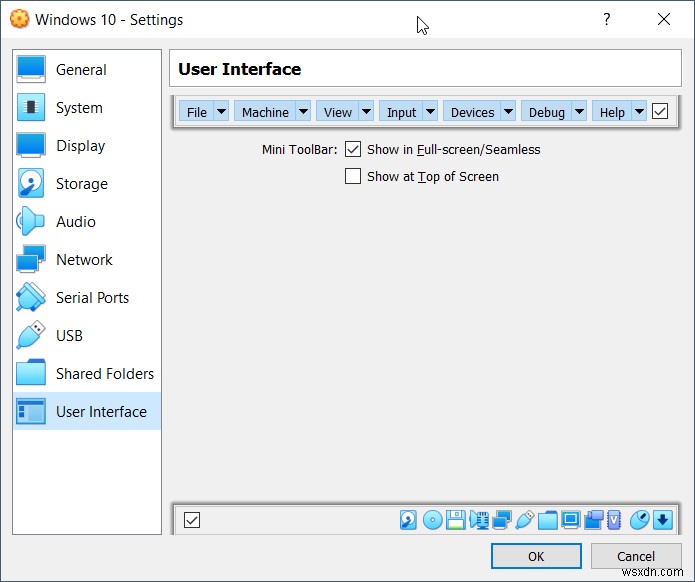Viewport: 695px width, 582px height.
Task: Expand the Debug menu dropdown arrow
Action: coord(579,111)
